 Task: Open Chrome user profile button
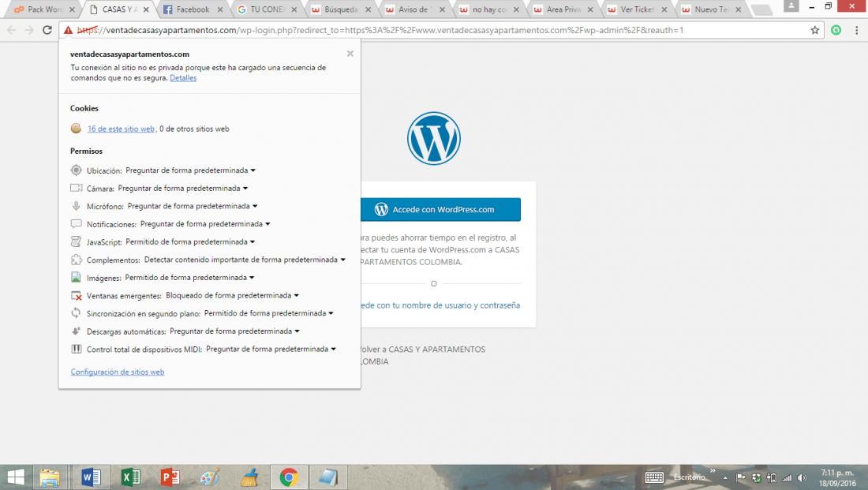point(791,6)
